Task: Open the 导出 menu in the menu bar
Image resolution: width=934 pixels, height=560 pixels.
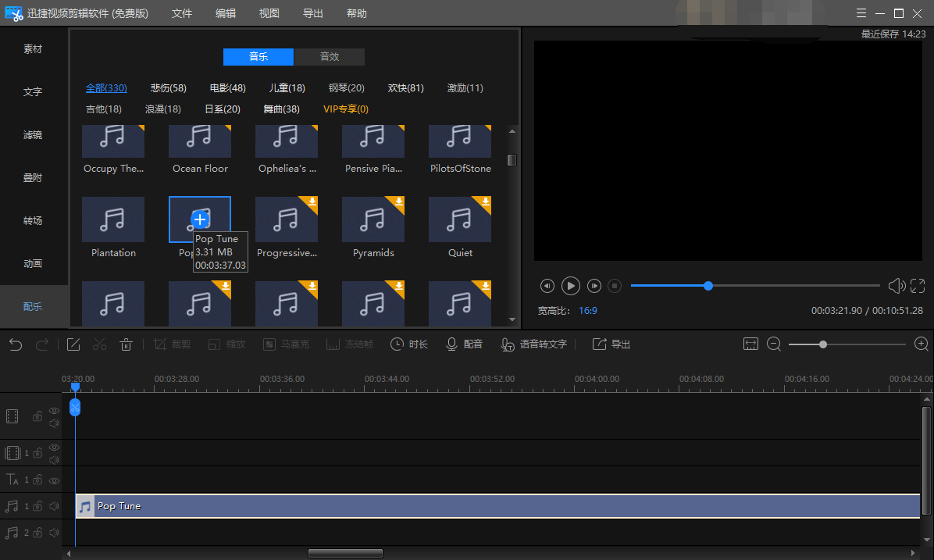Action: (x=313, y=13)
